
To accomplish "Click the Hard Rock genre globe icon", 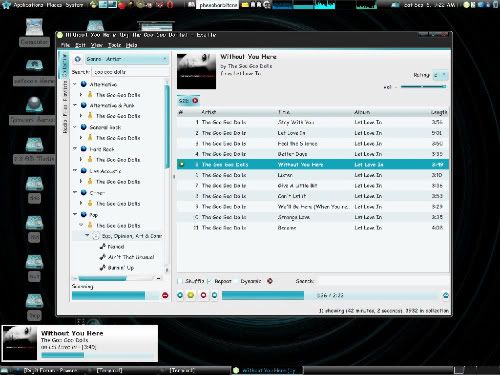I will click(x=84, y=149).
